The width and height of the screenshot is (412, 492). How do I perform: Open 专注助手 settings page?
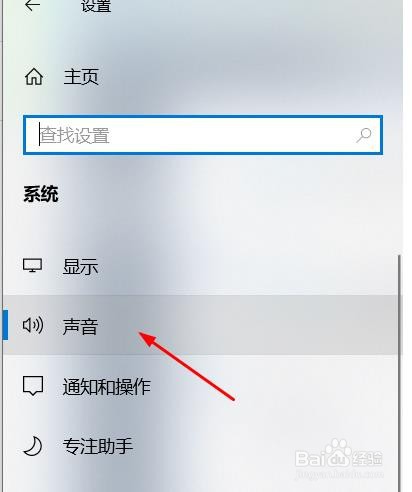pos(98,446)
